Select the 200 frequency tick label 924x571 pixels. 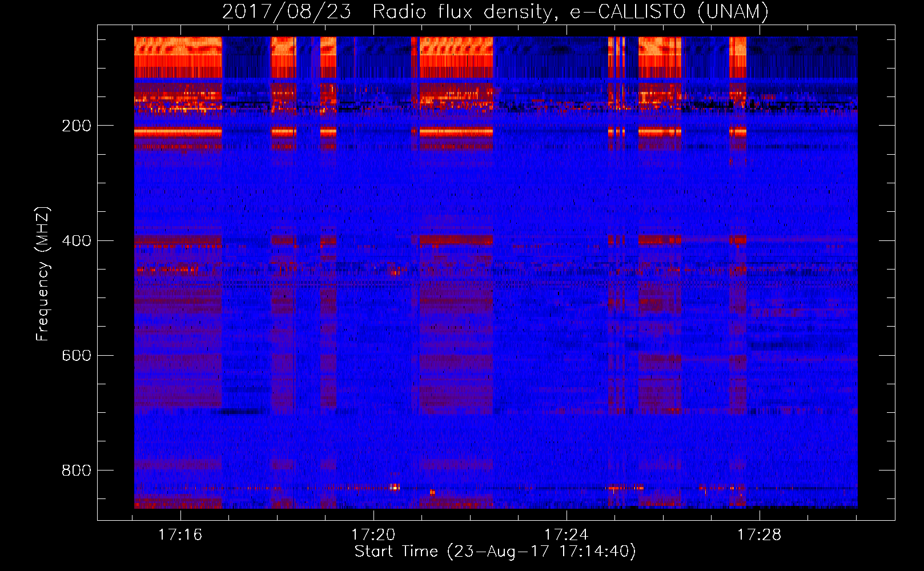click(77, 126)
